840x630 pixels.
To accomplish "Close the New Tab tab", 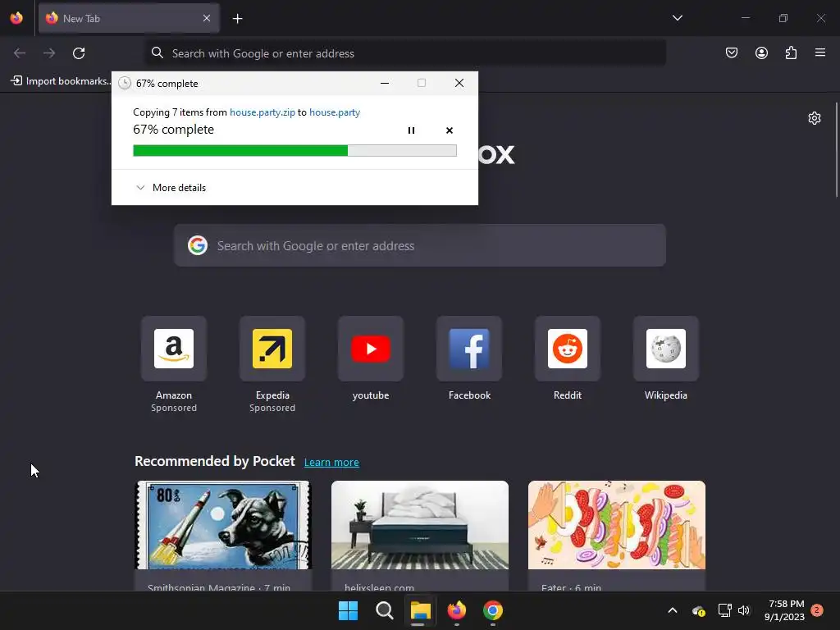I will click(207, 18).
